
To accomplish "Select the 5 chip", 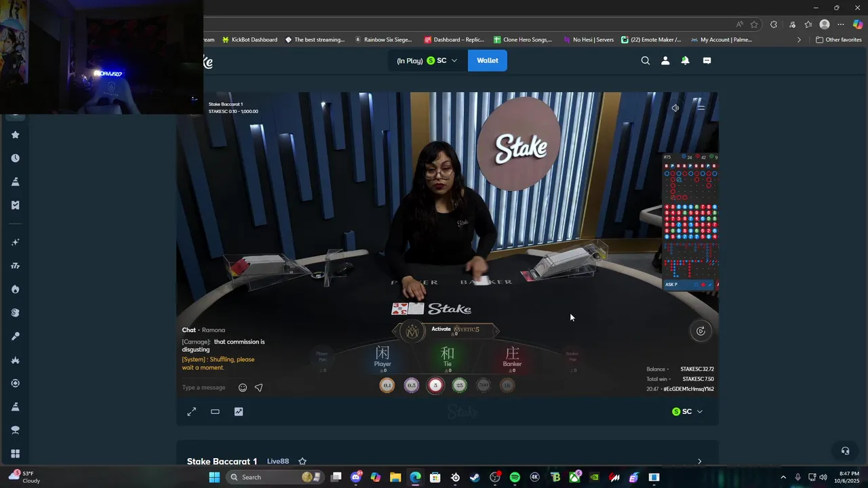I will click(x=435, y=386).
